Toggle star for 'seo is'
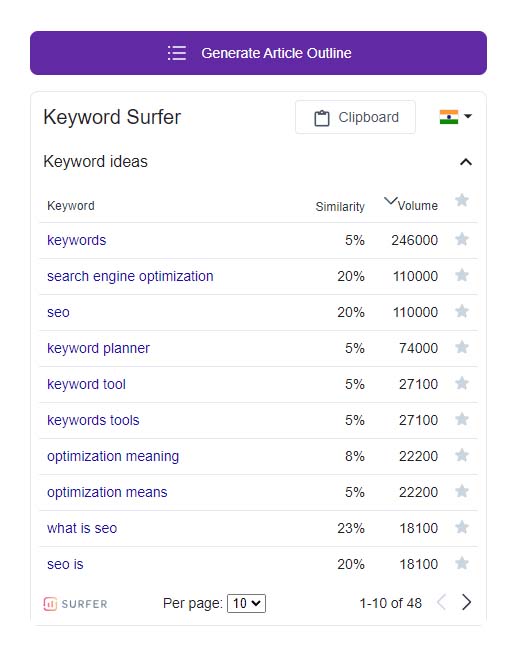Screen dimensions: 514x652 click(462, 563)
